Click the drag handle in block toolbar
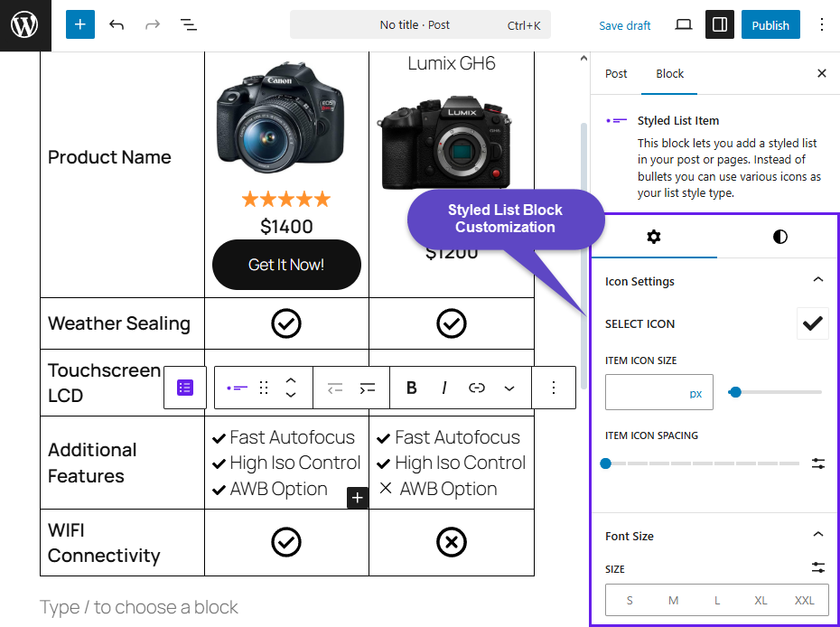 [x=263, y=388]
